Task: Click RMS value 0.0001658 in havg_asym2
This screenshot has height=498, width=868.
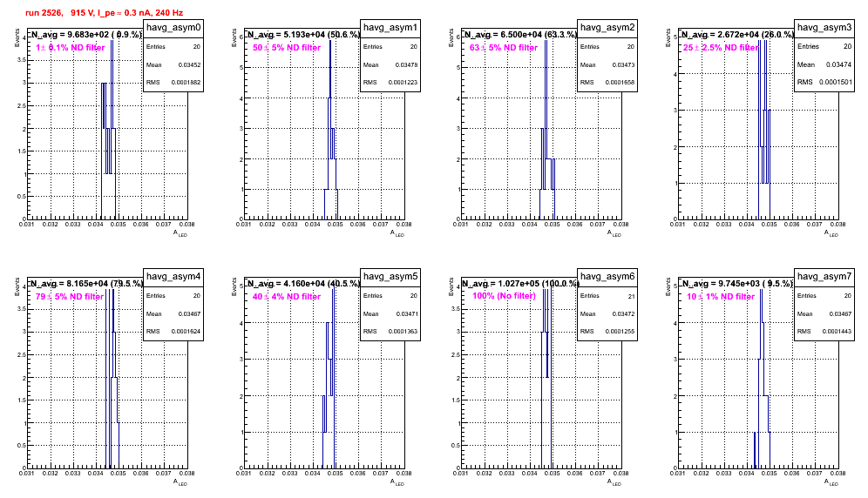Action: [620, 83]
